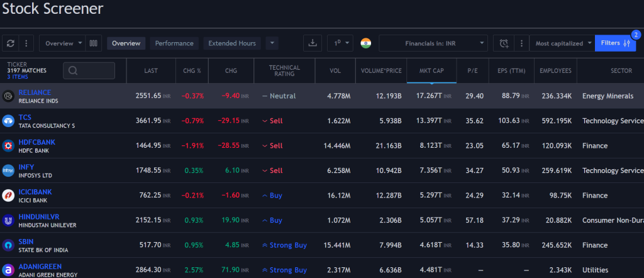
Task: Open the RELIANCE ticker link
Action: (35, 92)
